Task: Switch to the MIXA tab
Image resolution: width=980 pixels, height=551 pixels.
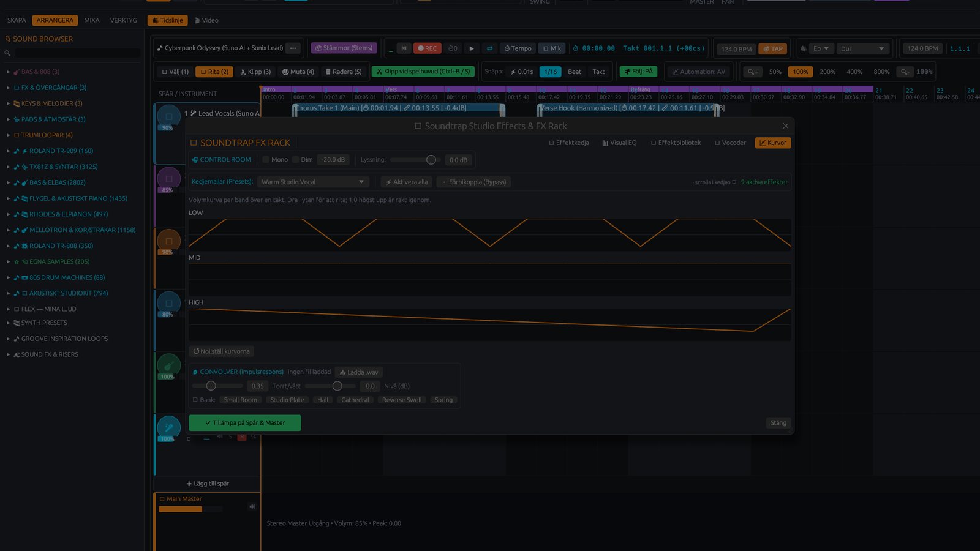Action: pyautogui.click(x=92, y=20)
